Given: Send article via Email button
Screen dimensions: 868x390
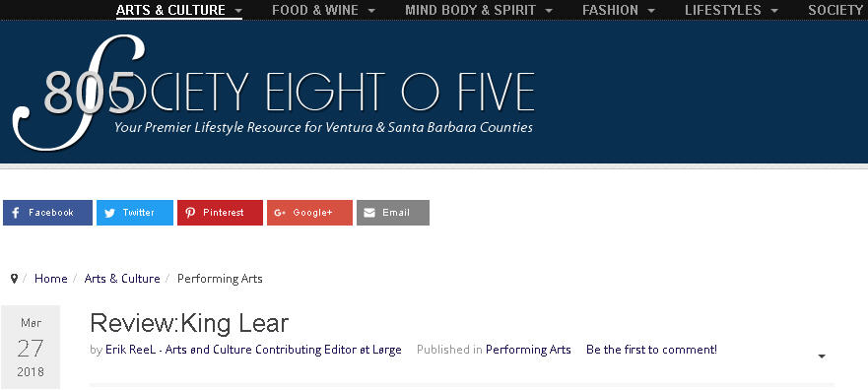Looking at the screenshot, I should click(x=393, y=213).
